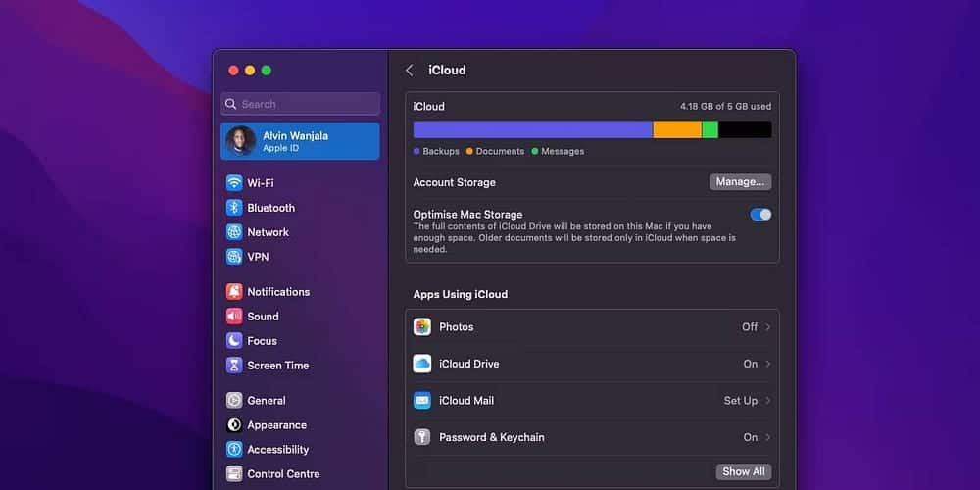Image resolution: width=980 pixels, height=490 pixels.
Task: Open Focus moon icon
Action: pyautogui.click(x=234, y=341)
